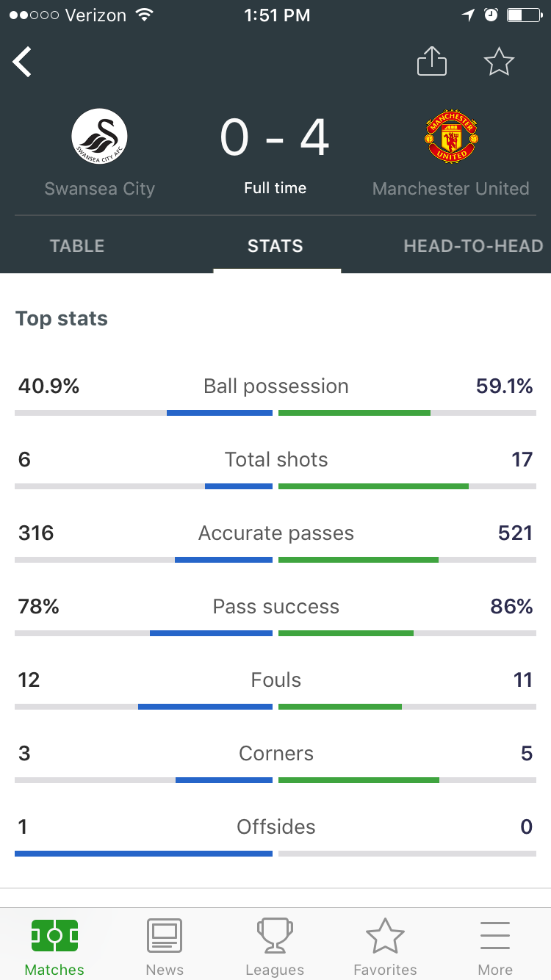Open the share icon
The width and height of the screenshot is (551, 980).
pyautogui.click(x=432, y=61)
